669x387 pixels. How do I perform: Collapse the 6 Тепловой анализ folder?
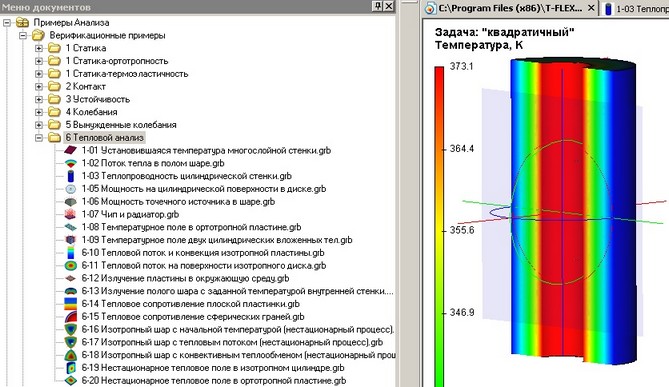coord(39,138)
